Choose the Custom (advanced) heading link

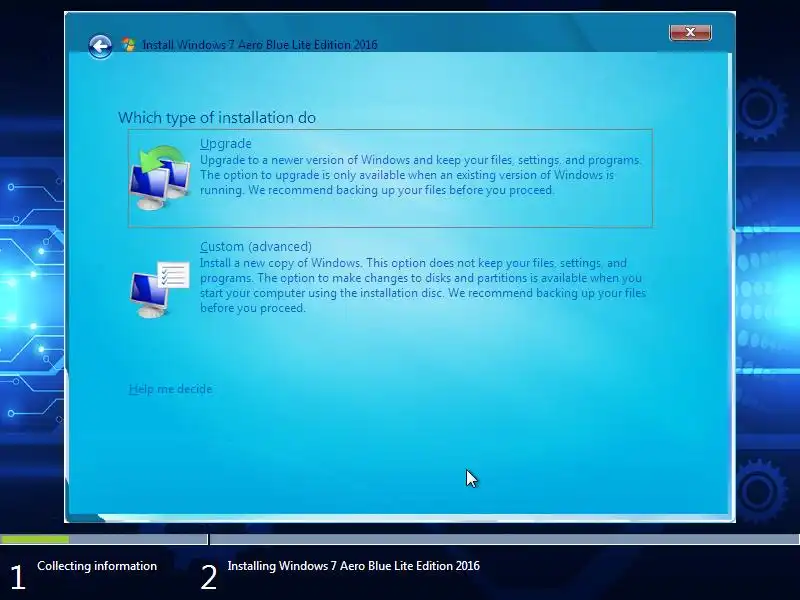click(x=256, y=246)
